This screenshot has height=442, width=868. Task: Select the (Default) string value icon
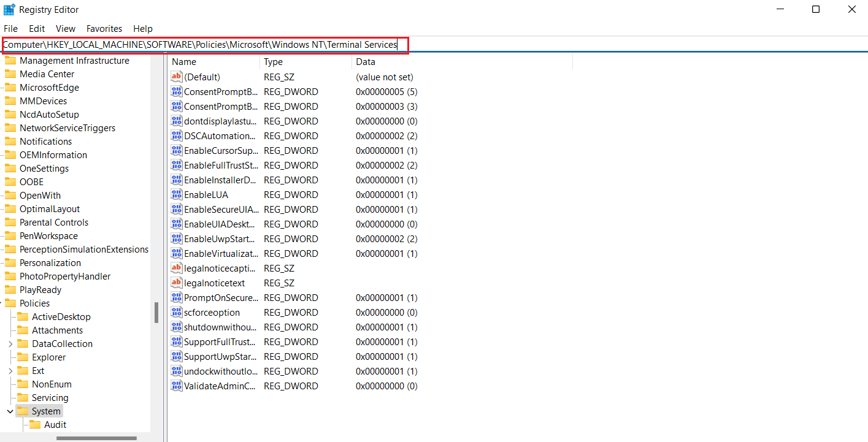[177, 77]
